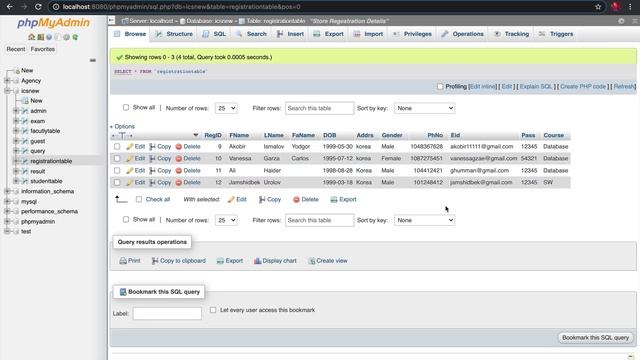Open upper Sort by key dropdown
Screen dimensions: 640x360
(424, 108)
